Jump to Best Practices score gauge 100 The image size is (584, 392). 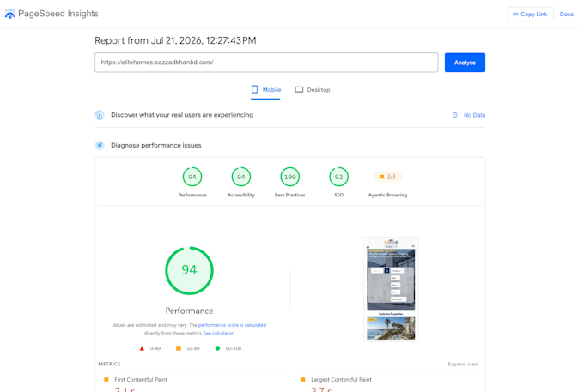289,177
